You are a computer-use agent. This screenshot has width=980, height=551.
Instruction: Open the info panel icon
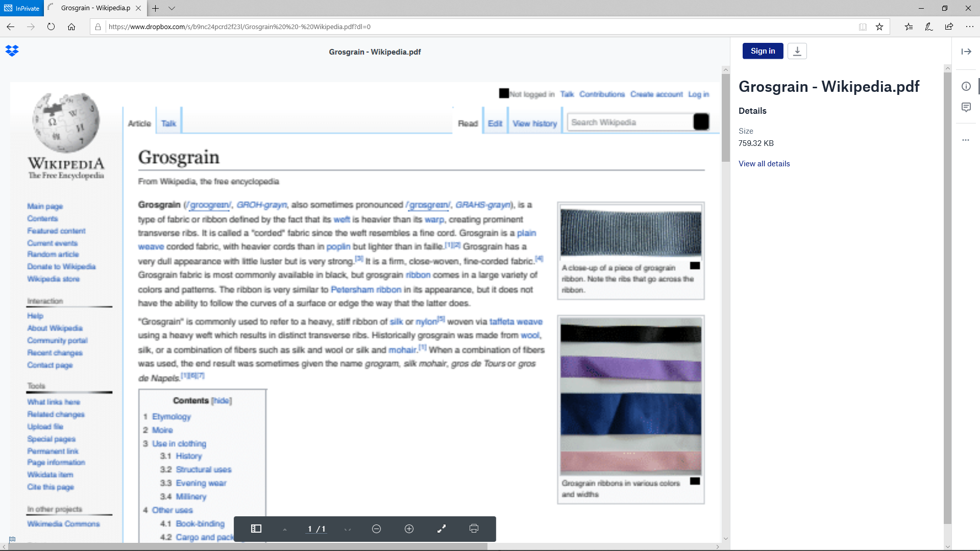pos(966,86)
